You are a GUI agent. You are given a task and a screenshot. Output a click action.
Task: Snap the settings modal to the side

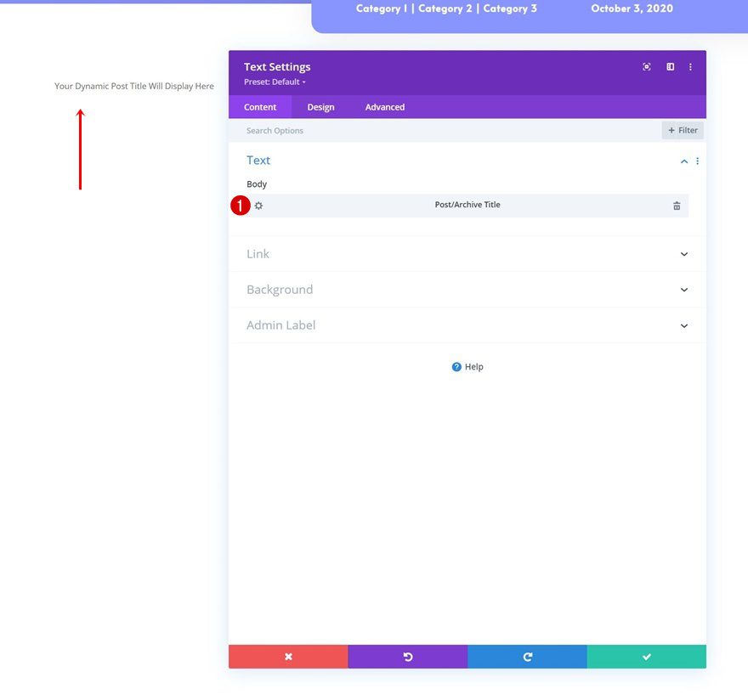pyautogui.click(x=669, y=66)
